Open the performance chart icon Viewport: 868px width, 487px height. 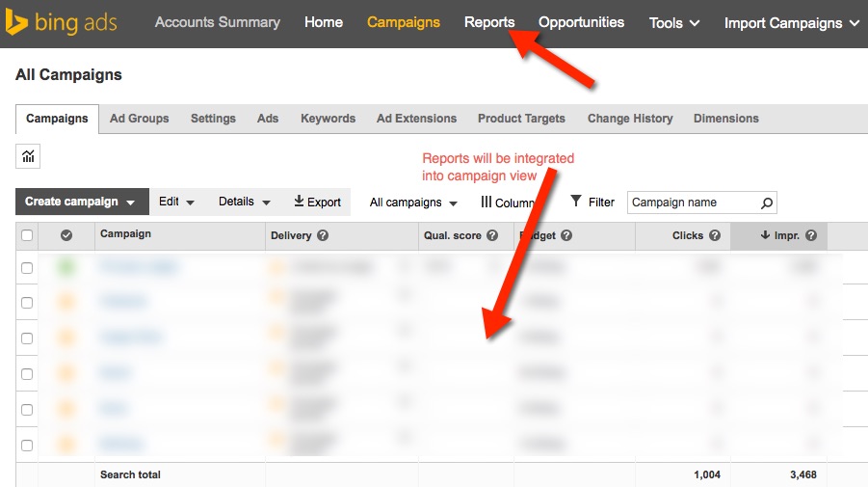pos(28,156)
